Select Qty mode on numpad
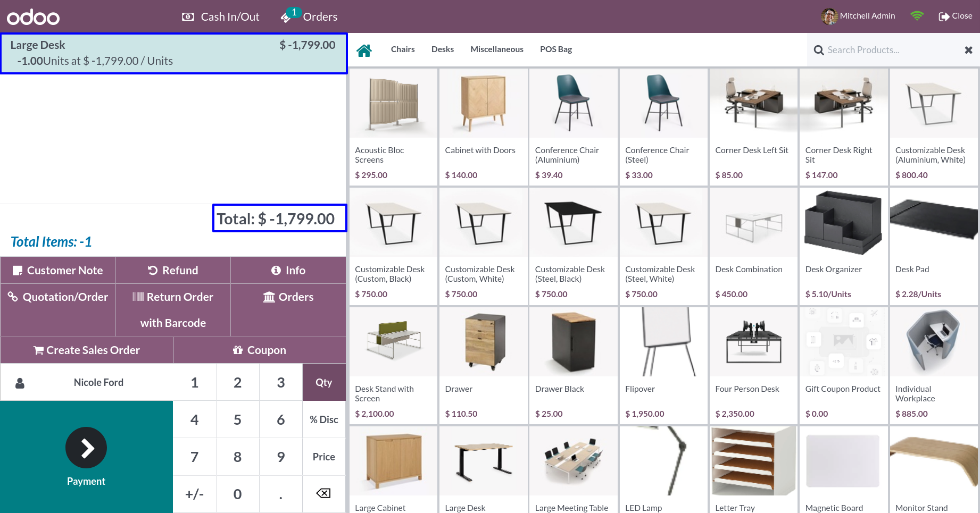Viewport: 980px width, 513px height. [x=324, y=382]
